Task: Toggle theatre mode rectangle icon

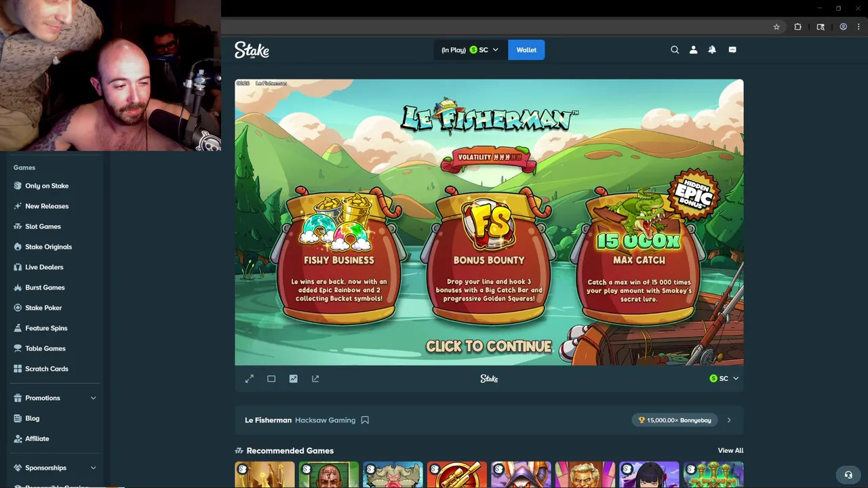Action: click(x=271, y=379)
